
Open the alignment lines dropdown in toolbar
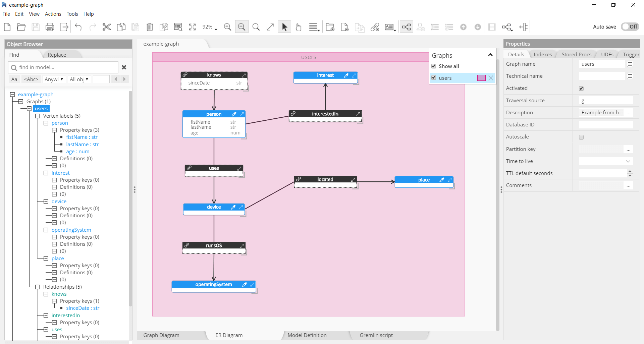314,27
